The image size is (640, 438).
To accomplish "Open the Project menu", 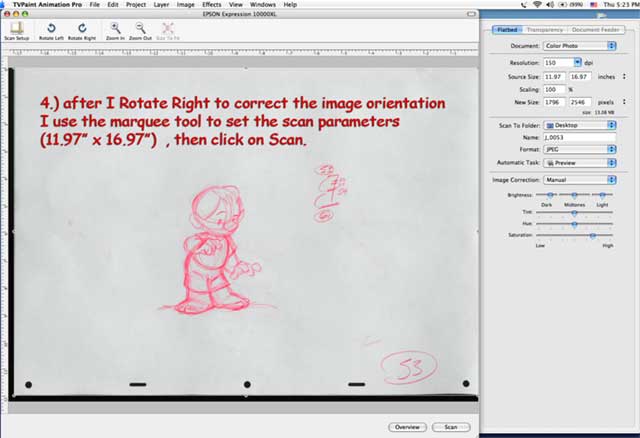I will pos(136,4).
